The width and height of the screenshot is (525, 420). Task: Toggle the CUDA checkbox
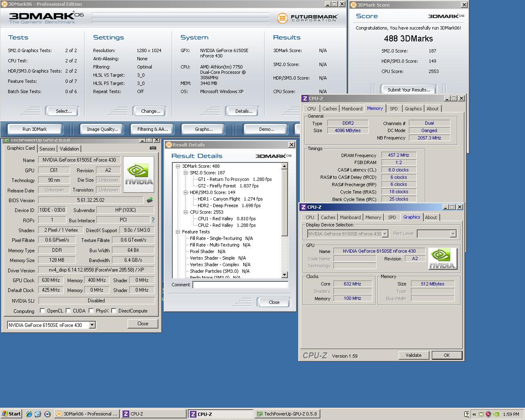click(68, 311)
